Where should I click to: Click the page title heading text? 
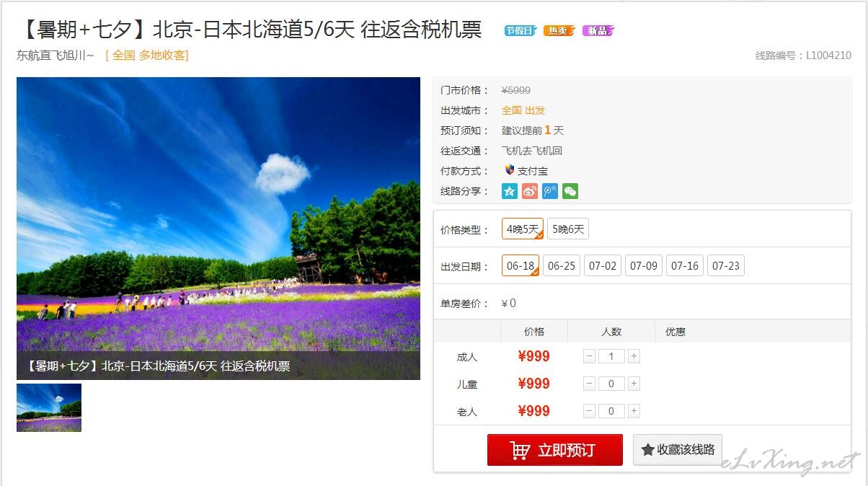[249, 30]
